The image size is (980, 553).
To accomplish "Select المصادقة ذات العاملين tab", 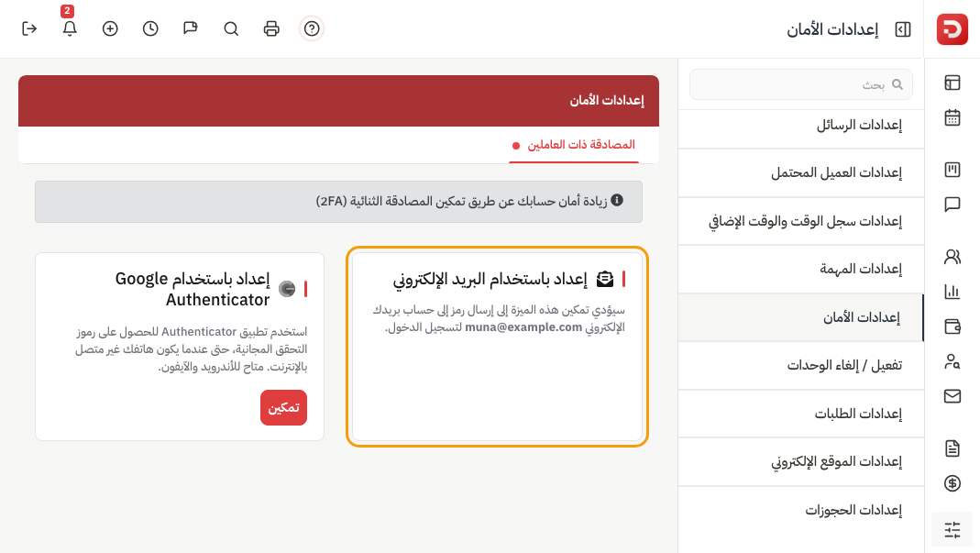I will (x=574, y=145).
